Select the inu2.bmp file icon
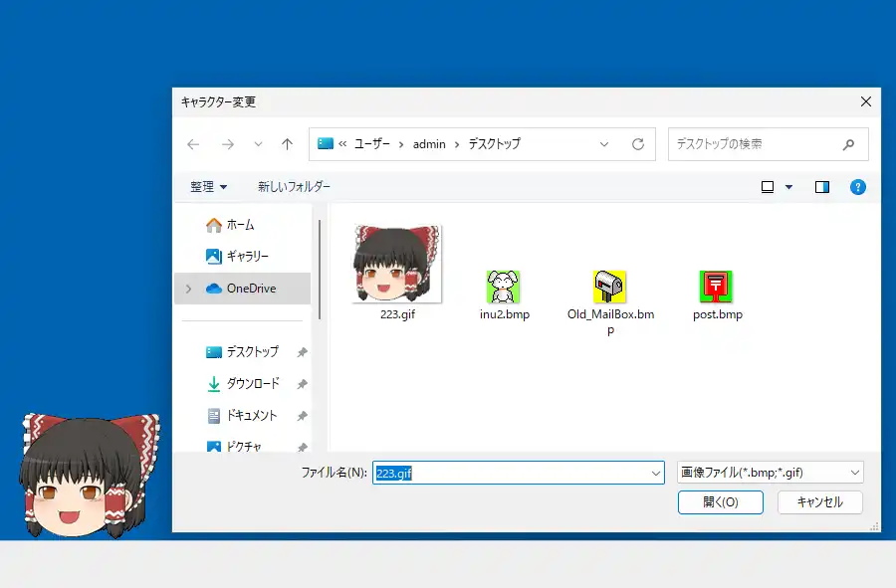Viewport: 896px width, 588px height. 503,287
